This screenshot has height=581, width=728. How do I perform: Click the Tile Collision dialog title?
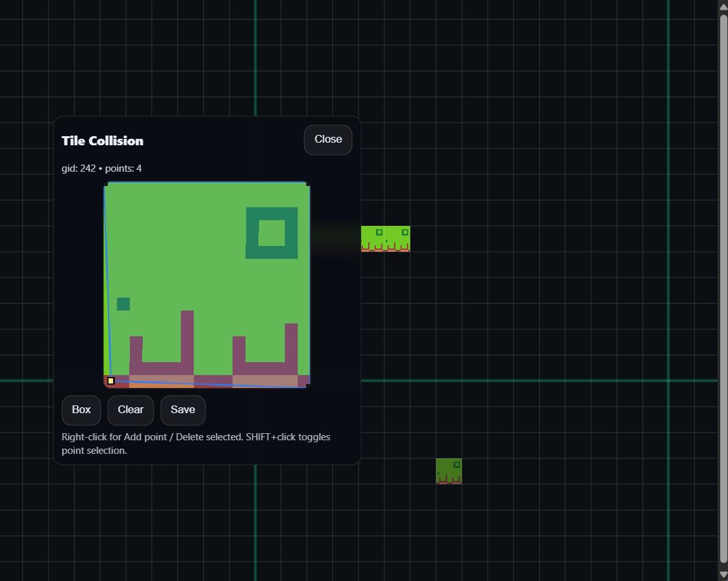[x=103, y=141]
